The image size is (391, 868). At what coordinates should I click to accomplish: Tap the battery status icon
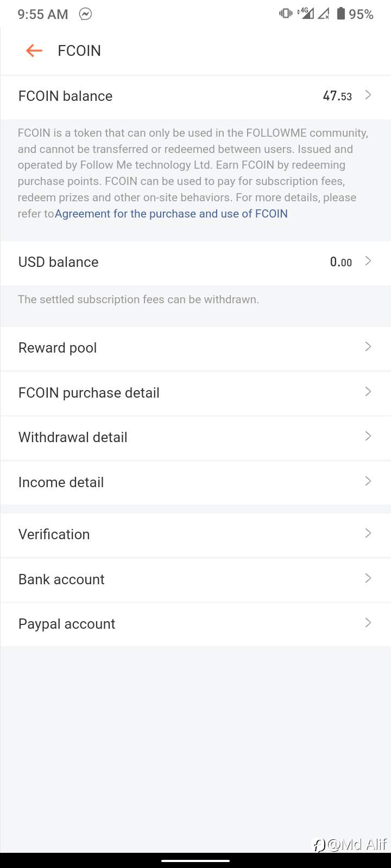point(341,14)
